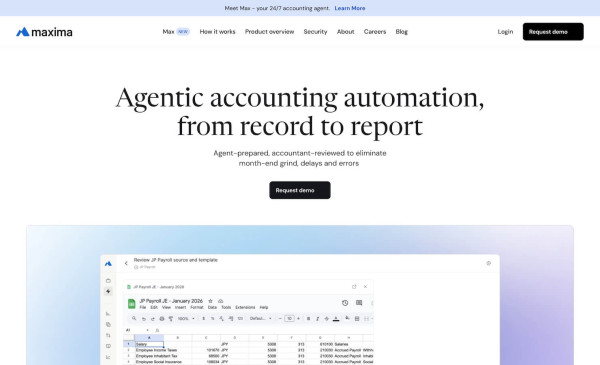Open the spreadsheet Tools menu
Image resolution: width=600 pixels, height=365 pixels.
click(x=226, y=307)
